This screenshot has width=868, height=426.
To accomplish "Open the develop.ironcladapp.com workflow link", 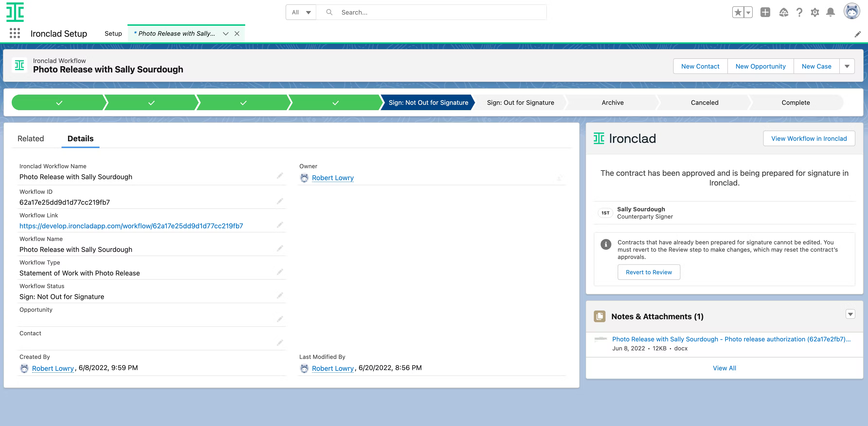I will coord(131,226).
